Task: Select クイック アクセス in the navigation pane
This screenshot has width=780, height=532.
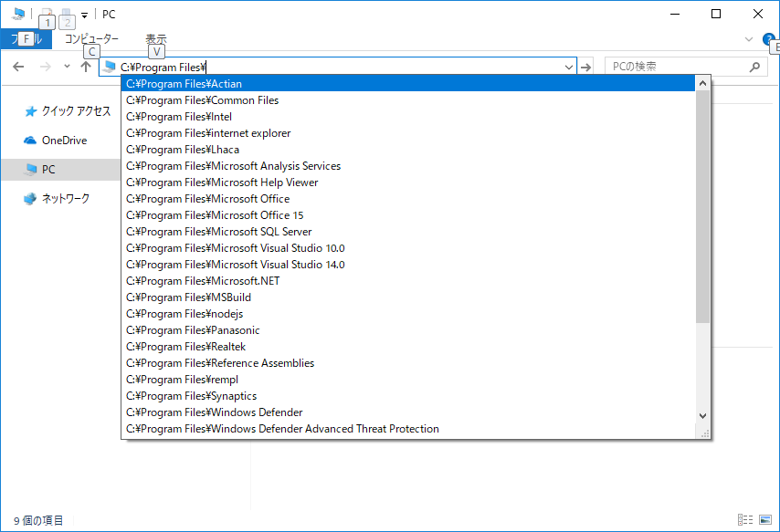Action: 76,111
